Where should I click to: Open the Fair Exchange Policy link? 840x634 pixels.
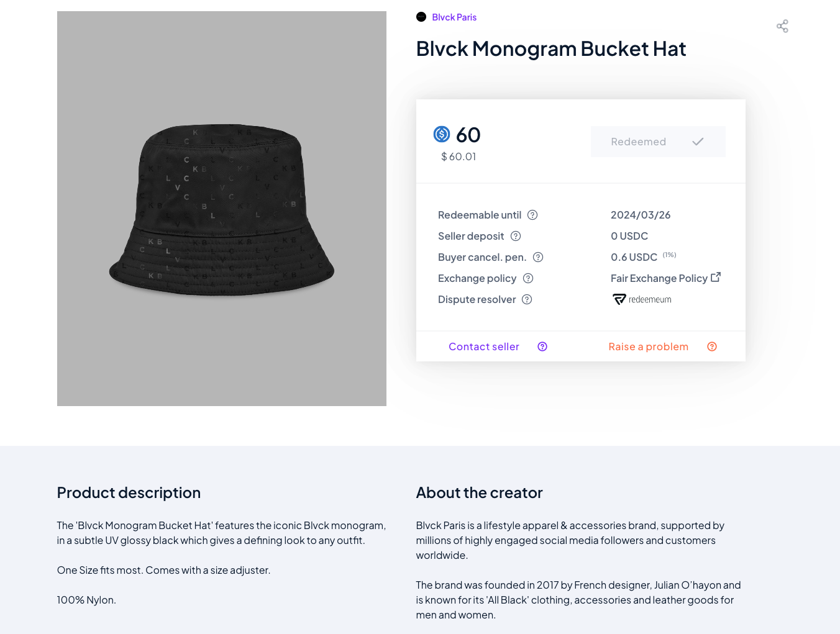tap(659, 278)
